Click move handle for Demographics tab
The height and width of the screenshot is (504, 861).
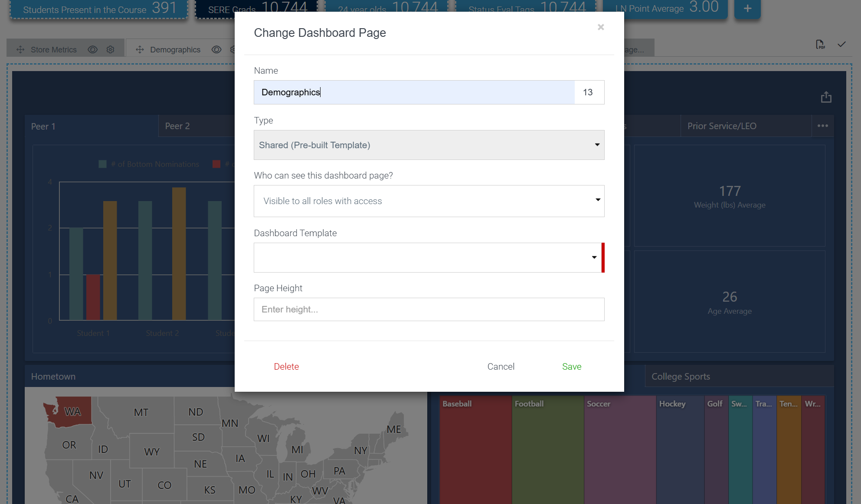click(x=140, y=50)
